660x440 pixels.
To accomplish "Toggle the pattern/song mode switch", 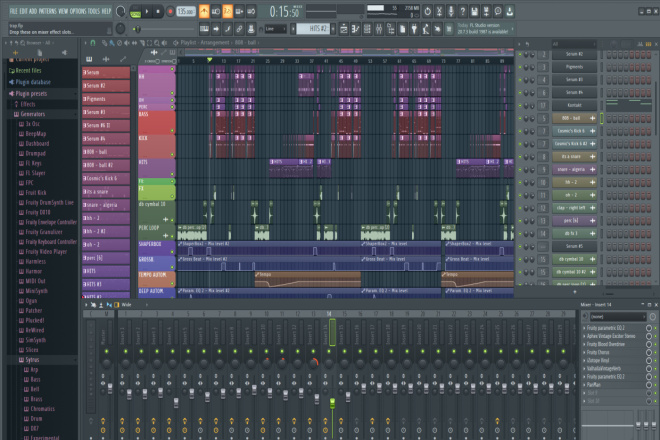I will tap(135, 12).
